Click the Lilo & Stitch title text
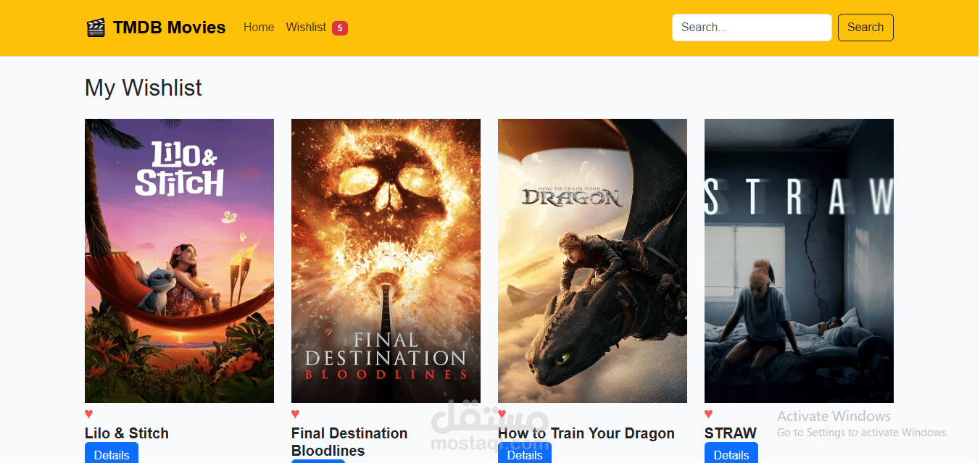Image resolution: width=980 pixels, height=463 pixels. 127,433
